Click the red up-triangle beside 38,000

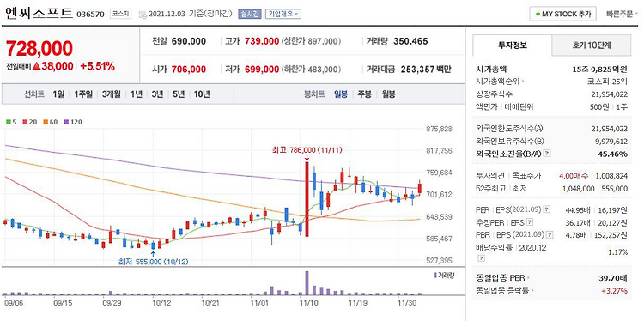tap(36, 66)
